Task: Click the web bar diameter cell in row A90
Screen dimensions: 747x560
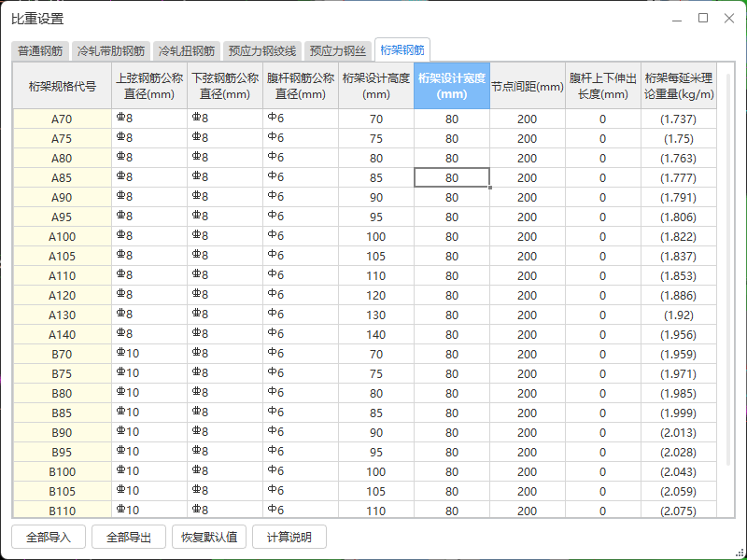Action: 301,197
